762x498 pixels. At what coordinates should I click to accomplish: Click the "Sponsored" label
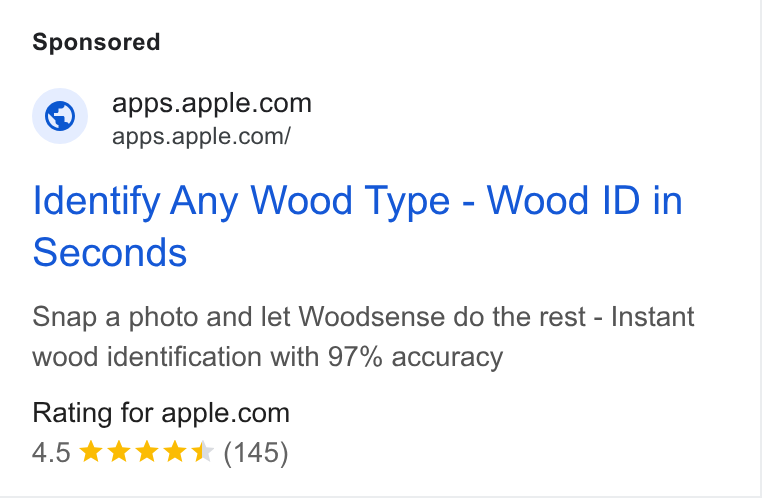tap(96, 42)
